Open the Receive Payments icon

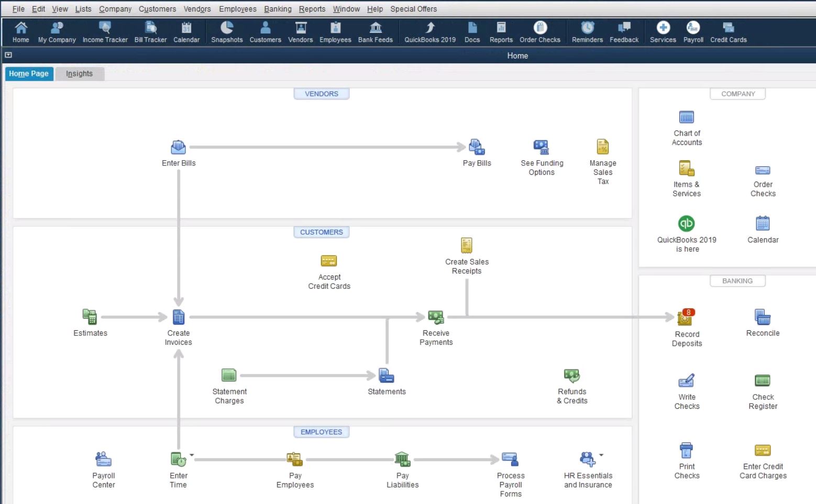pos(436,317)
